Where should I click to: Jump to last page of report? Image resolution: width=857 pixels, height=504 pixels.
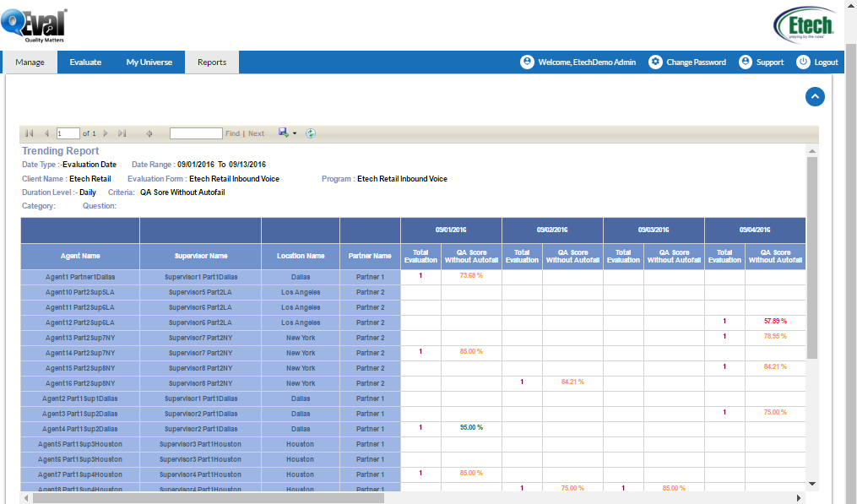[x=122, y=133]
